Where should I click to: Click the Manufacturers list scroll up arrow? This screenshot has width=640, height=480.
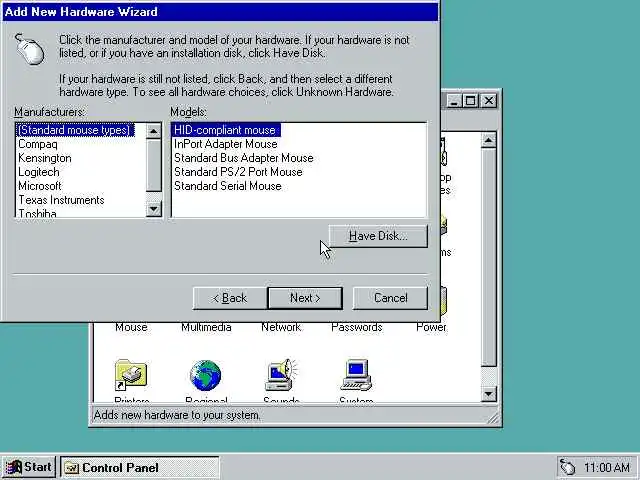click(153, 131)
